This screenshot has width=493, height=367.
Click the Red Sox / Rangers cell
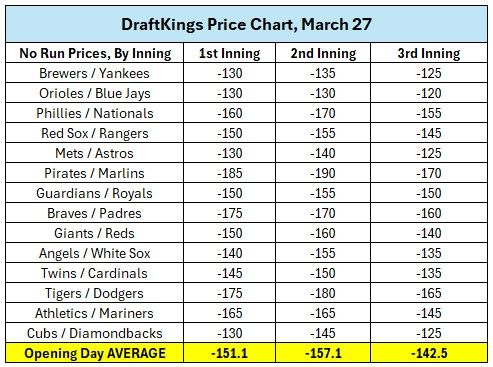click(95, 133)
